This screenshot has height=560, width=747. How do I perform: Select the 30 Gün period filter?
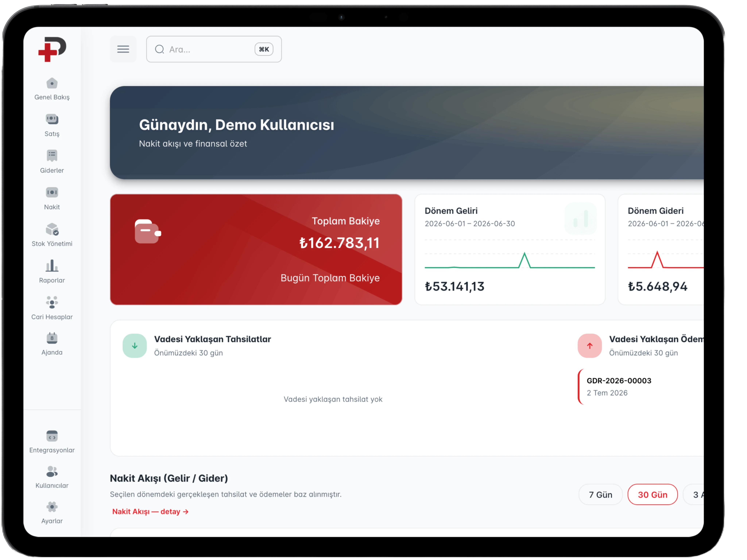[x=653, y=495]
